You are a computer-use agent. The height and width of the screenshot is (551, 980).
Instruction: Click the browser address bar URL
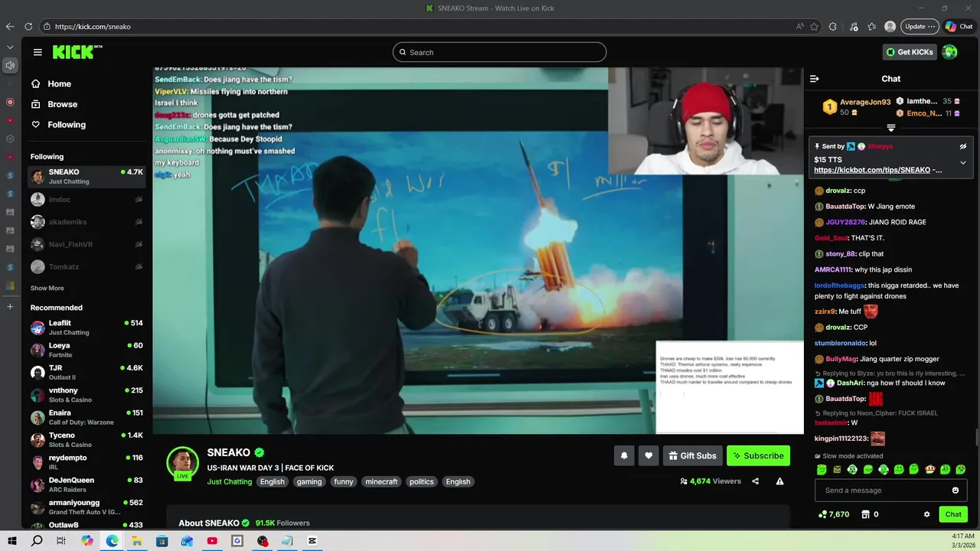pos(93,26)
